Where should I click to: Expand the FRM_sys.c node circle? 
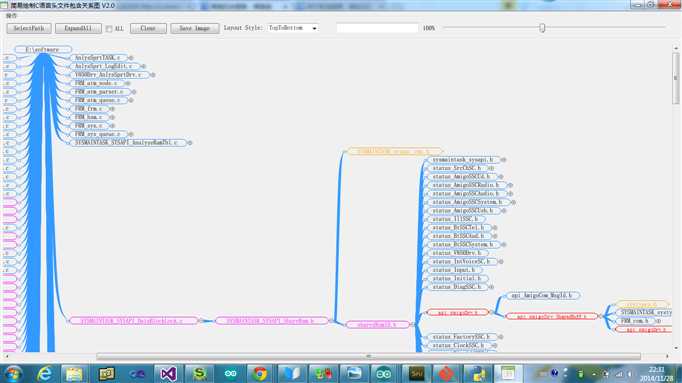pyautogui.click(x=112, y=126)
